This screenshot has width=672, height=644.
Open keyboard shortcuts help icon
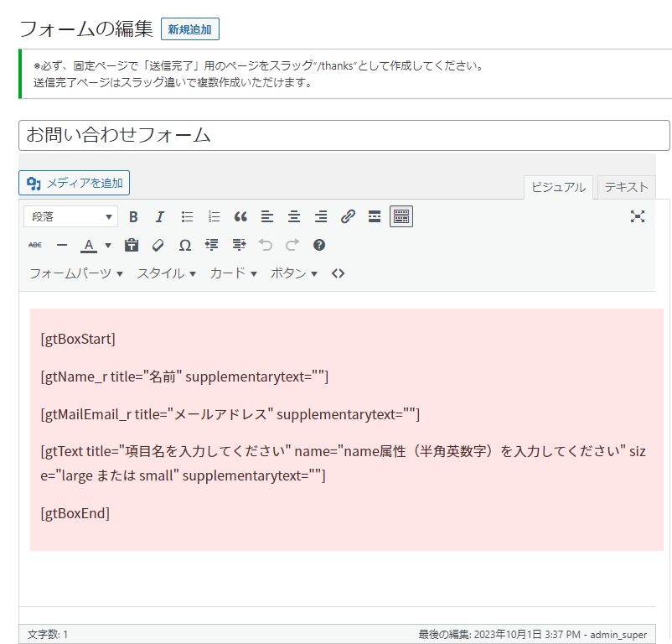click(x=319, y=245)
